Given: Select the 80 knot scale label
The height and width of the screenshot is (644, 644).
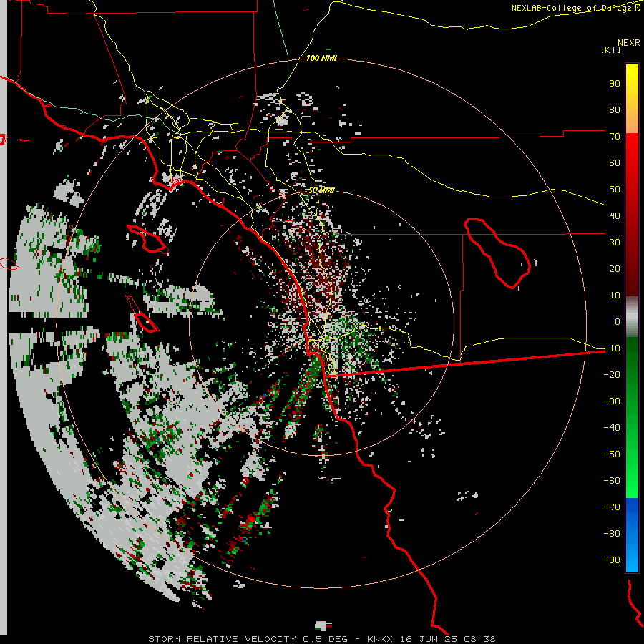Looking at the screenshot, I should [615, 109].
